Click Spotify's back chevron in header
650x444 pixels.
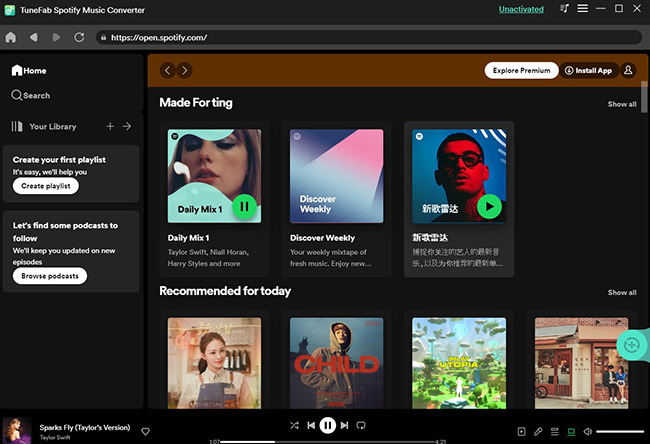click(167, 70)
